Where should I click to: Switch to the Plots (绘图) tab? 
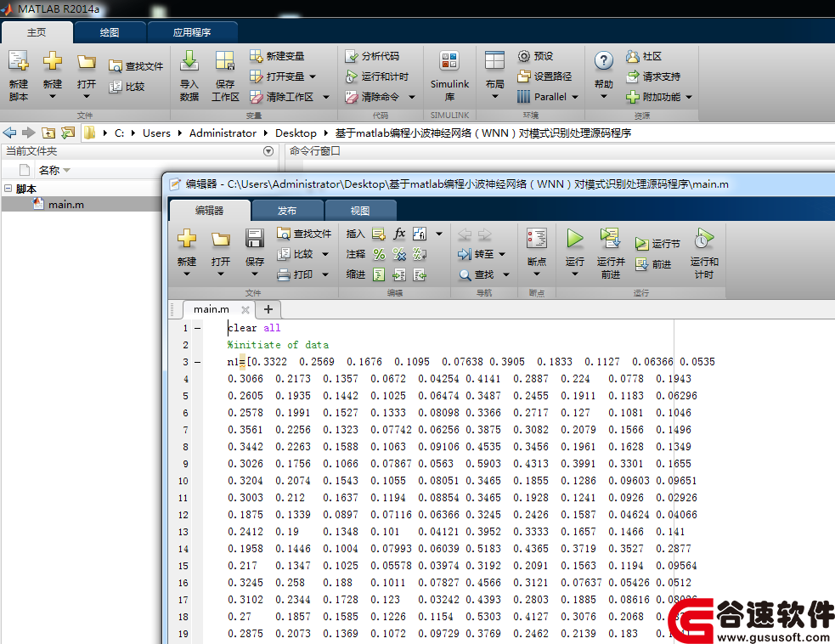click(x=110, y=32)
